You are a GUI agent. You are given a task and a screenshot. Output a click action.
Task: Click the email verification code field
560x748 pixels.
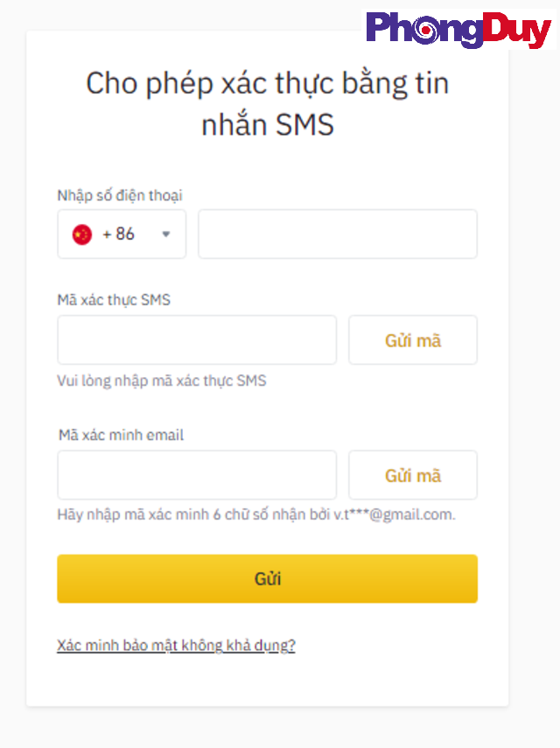tap(197, 475)
